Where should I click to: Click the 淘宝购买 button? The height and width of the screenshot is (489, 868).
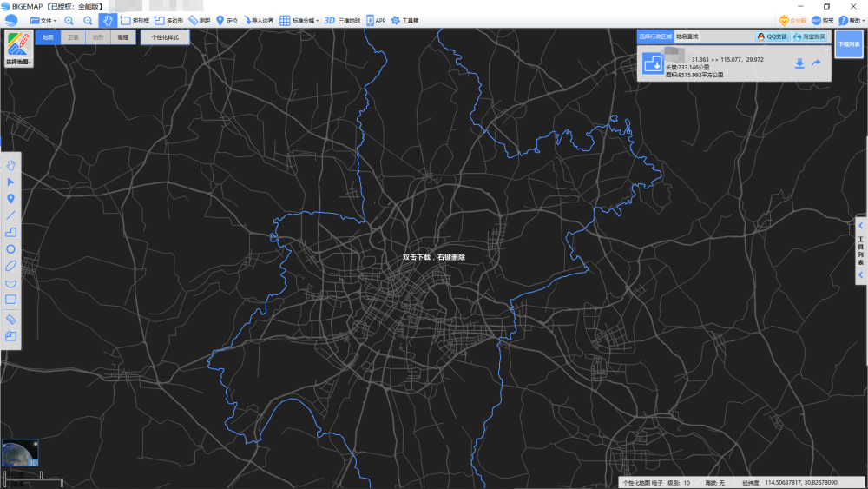[810, 36]
